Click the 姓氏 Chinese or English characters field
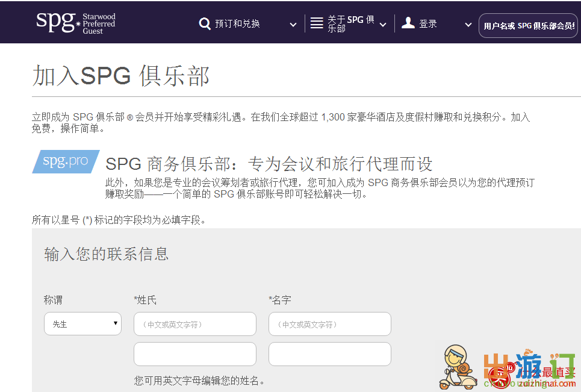 195,324
